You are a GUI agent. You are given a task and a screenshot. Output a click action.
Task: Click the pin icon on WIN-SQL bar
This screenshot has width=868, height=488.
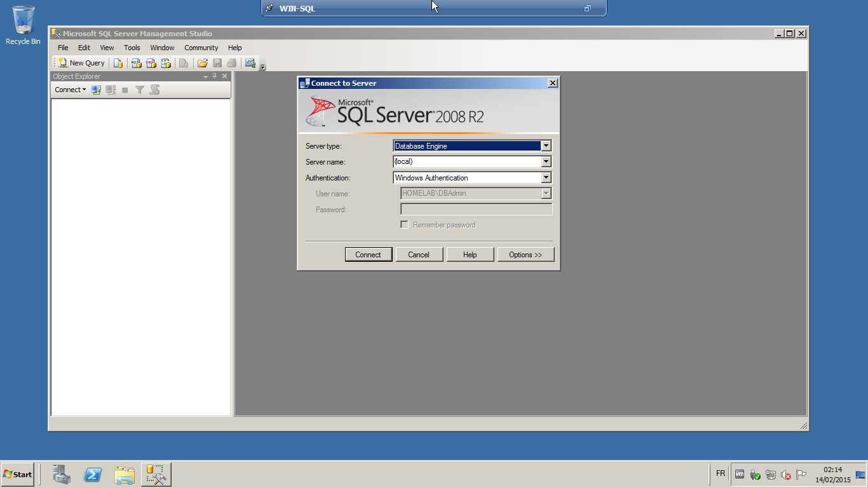click(270, 8)
